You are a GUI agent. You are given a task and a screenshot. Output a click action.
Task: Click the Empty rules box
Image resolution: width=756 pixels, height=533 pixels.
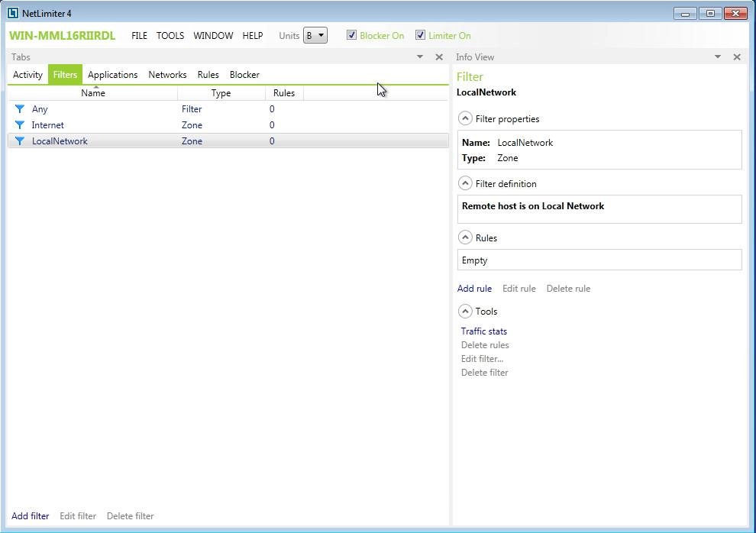tap(599, 260)
